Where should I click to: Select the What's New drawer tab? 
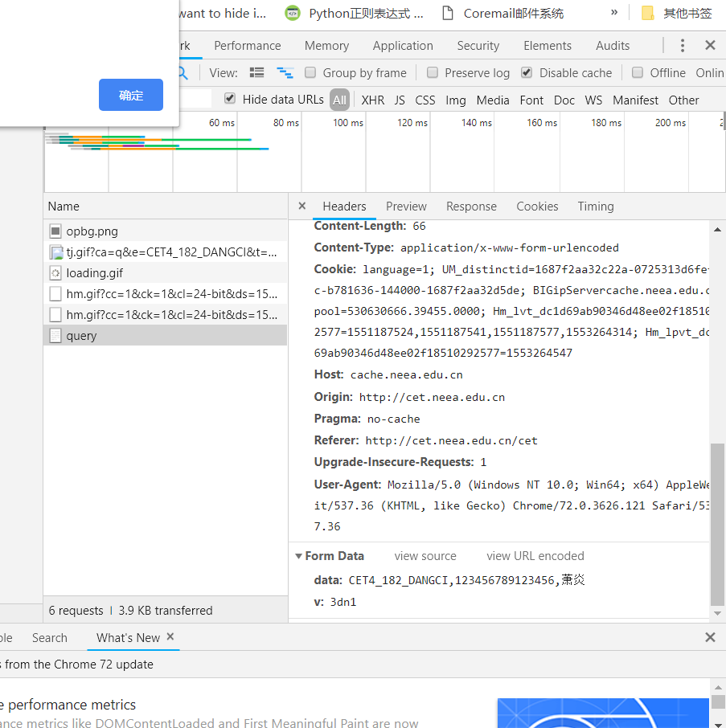128,637
